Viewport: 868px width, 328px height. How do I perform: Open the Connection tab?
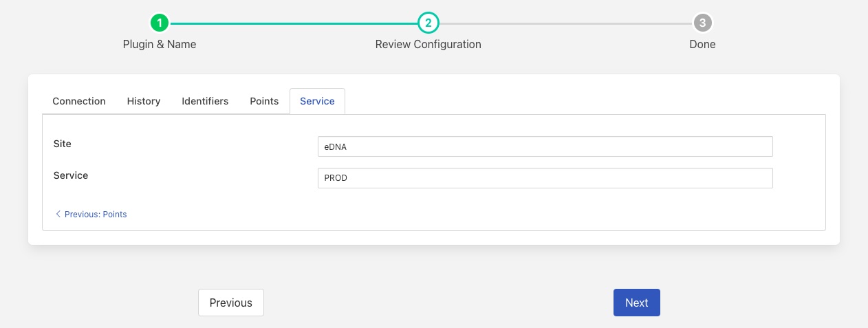[x=79, y=101]
